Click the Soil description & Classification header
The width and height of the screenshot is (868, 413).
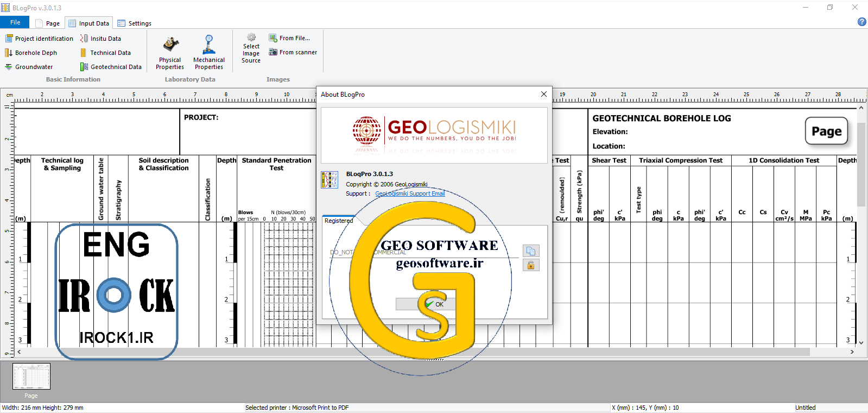pos(163,164)
